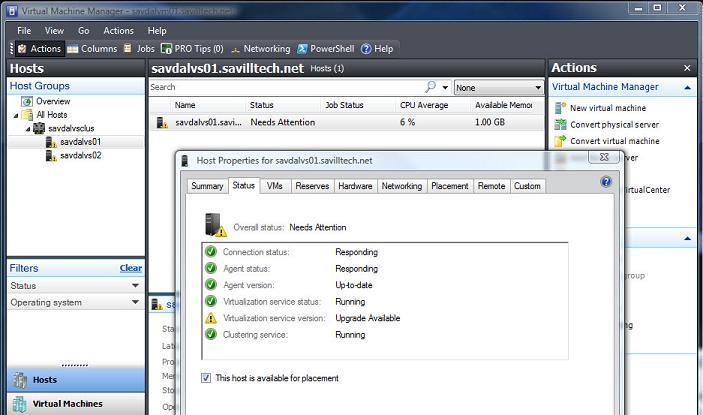703x415 pixels.
Task: Sort hosts by Name column
Action: [185, 105]
